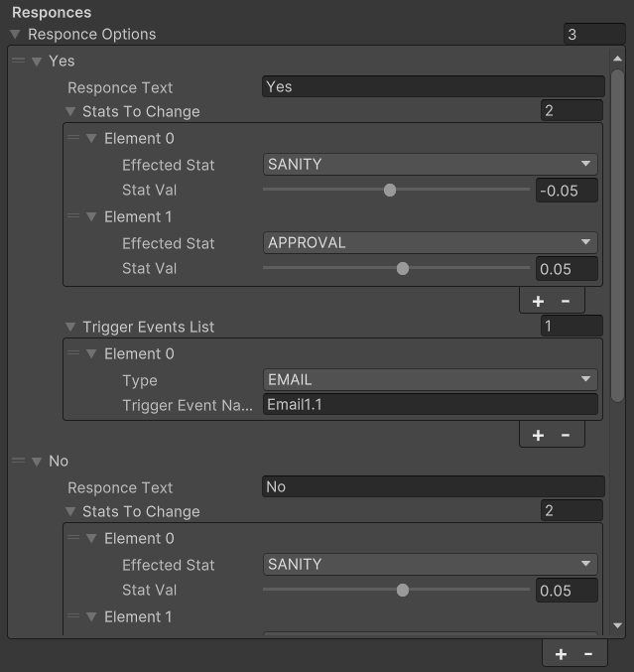Grab the drag handle beside the No response
Image resolution: width=634 pixels, height=672 pixels.
[x=19, y=461]
